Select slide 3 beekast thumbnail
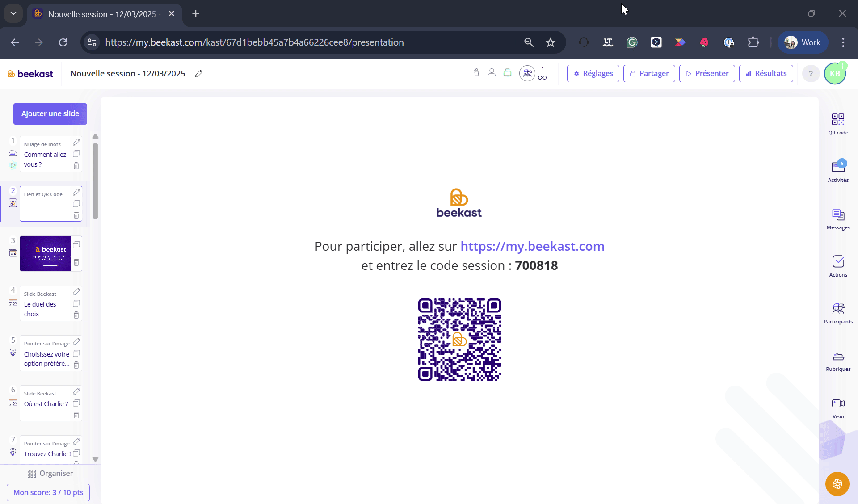This screenshot has width=858, height=504. coord(46,253)
